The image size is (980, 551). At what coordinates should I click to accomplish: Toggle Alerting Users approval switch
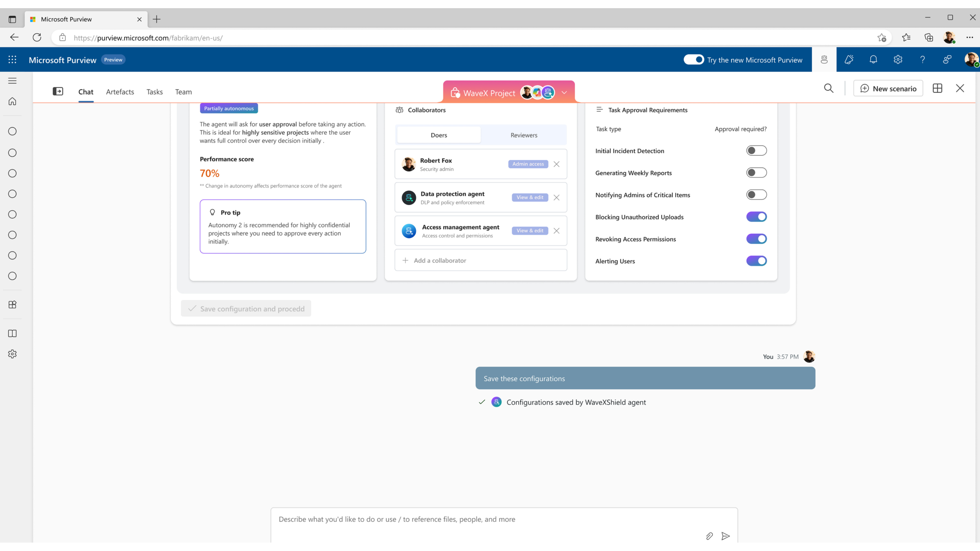756,261
